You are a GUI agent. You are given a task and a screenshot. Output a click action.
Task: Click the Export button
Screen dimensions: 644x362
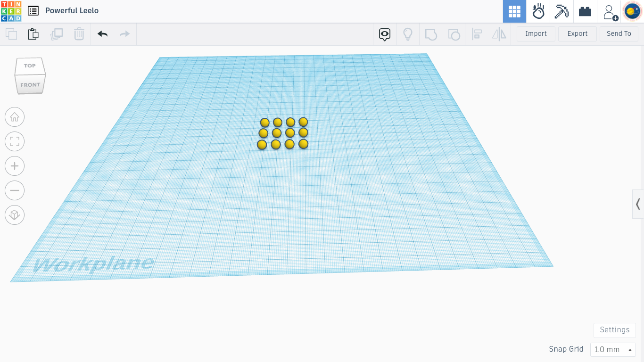pos(577,34)
